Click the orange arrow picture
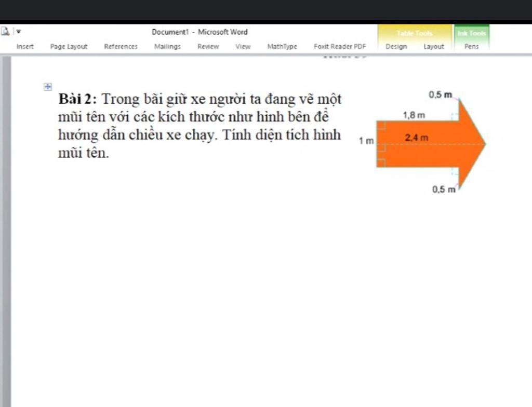Viewport: 532px width, 407px height. (x=431, y=144)
